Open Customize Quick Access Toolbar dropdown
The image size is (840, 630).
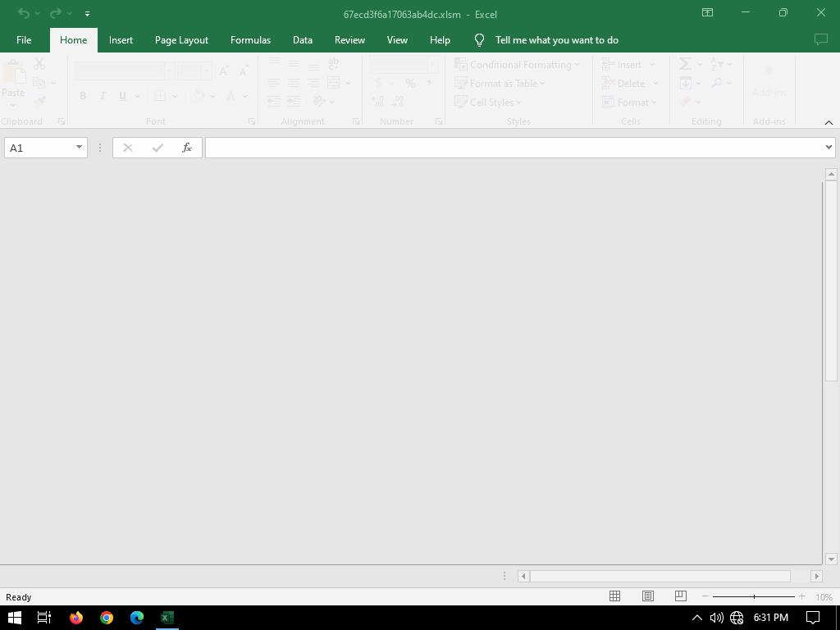pyautogui.click(x=87, y=13)
